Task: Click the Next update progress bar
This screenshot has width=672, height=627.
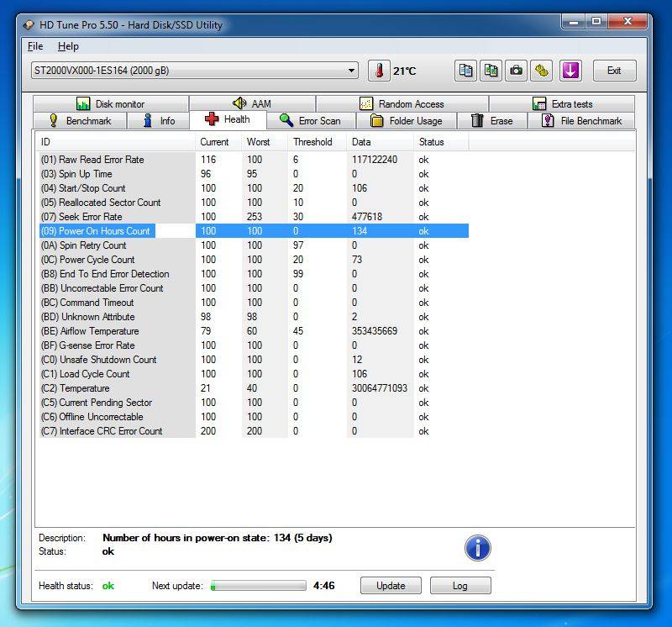Action: [259, 586]
